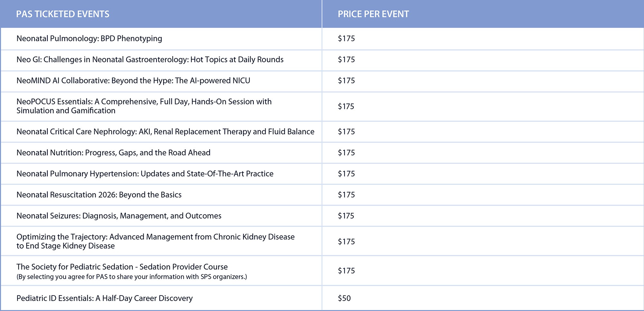Click the PAS Ticketed Events column header
Image resolution: width=644 pixels, height=311 pixels.
[63, 14]
